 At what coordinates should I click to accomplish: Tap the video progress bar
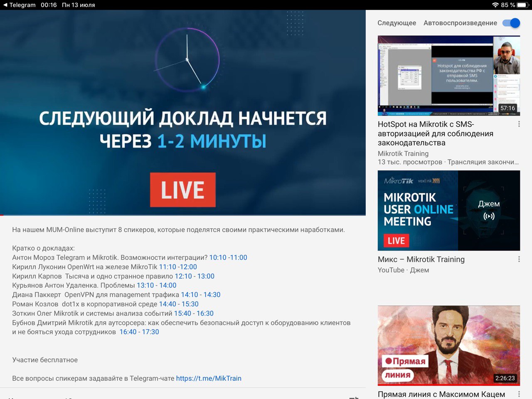pyautogui.click(x=183, y=215)
